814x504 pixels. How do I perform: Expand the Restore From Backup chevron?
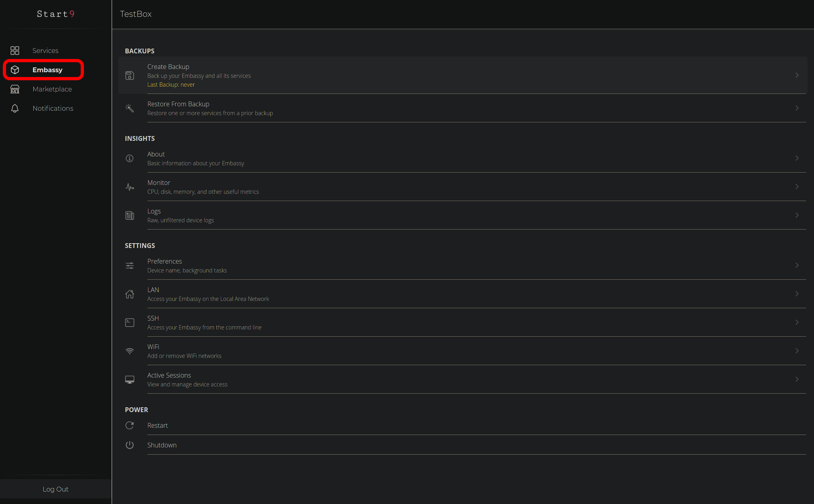pyautogui.click(x=797, y=108)
